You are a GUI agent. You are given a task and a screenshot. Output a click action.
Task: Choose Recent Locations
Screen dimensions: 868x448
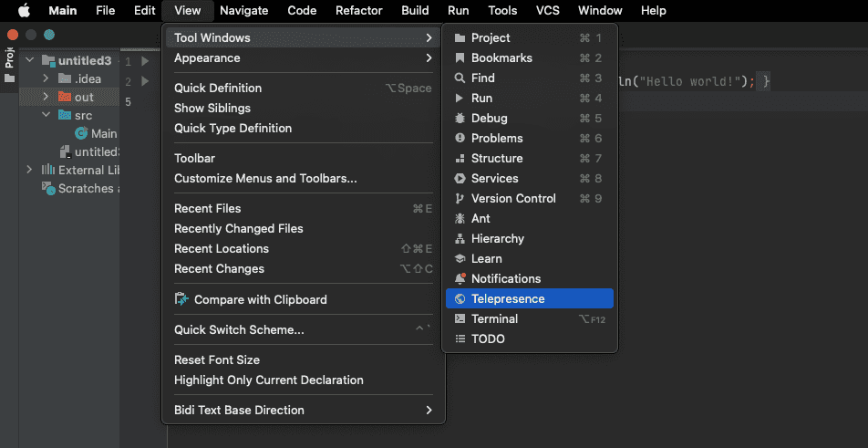pos(304,249)
